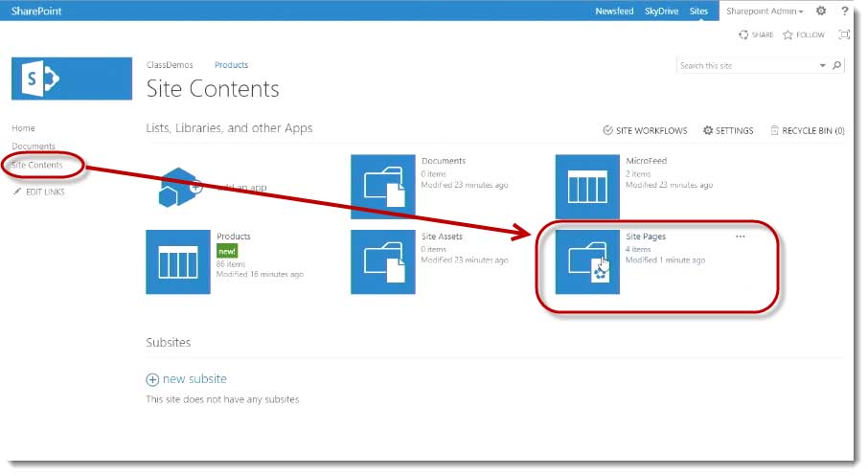Click the new subsite plus icon
The image size is (868, 475).
(x=152, y=380)
